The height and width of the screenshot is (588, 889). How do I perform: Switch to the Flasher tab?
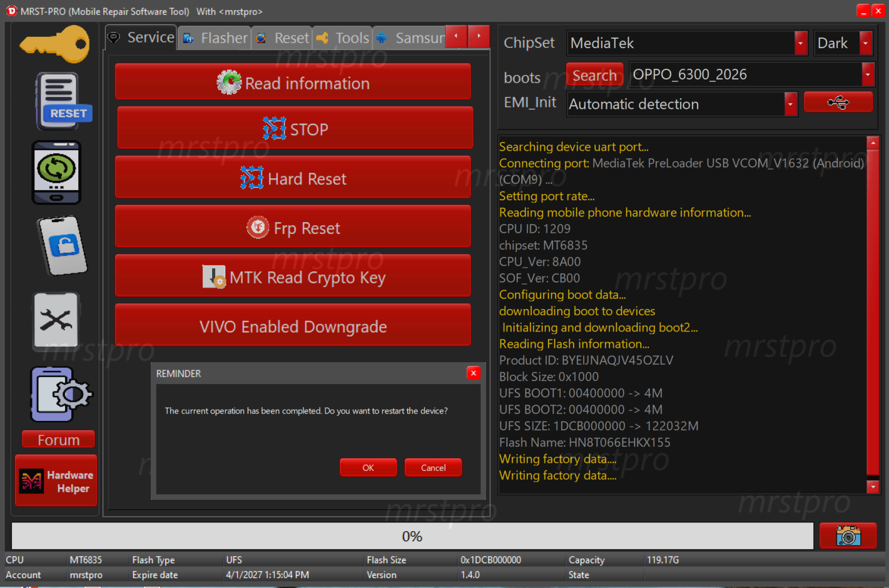coord(215,38)
